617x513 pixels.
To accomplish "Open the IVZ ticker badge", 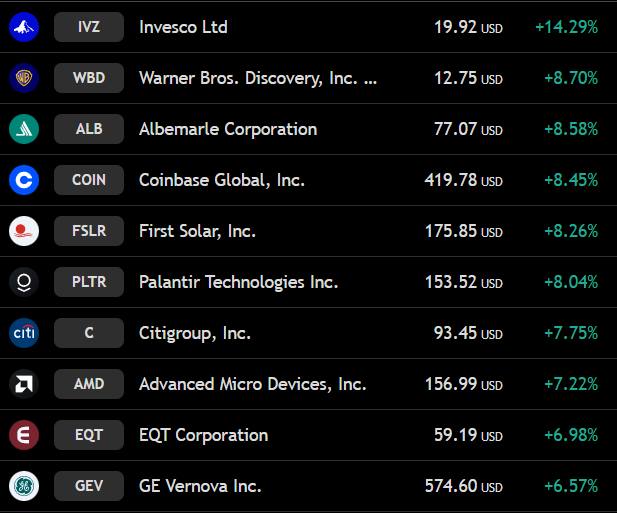I will click(x=89, y=27).
